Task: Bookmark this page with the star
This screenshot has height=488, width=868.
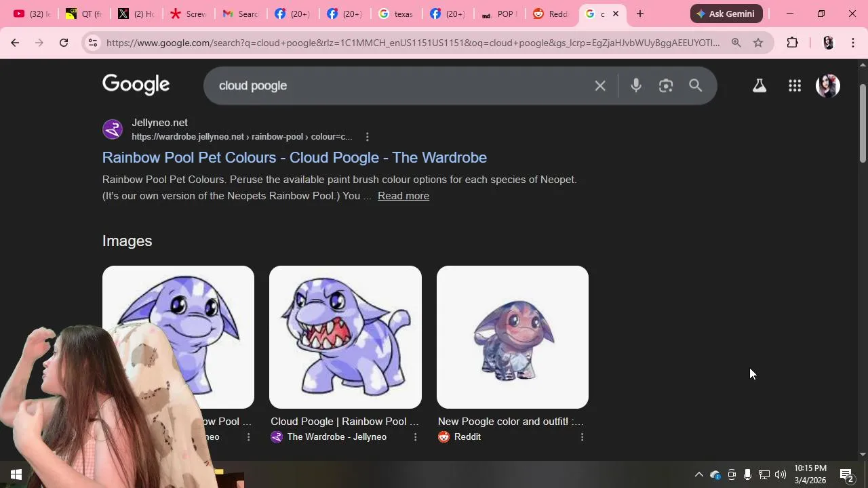Action: point(758,43)
